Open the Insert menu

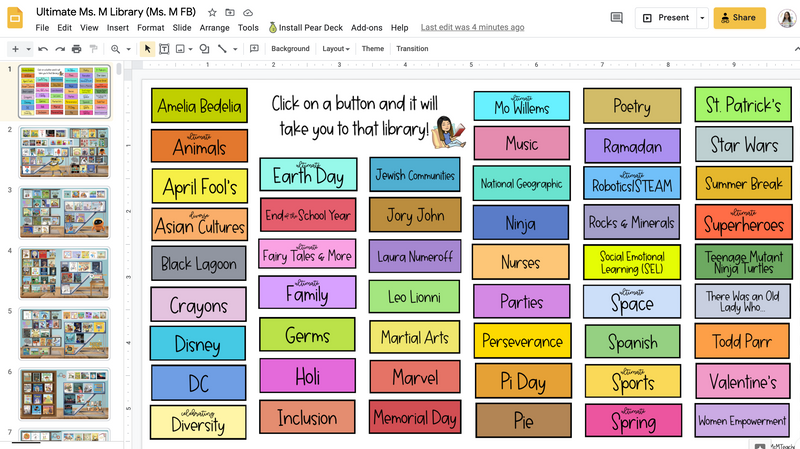[x=118, y=28]
